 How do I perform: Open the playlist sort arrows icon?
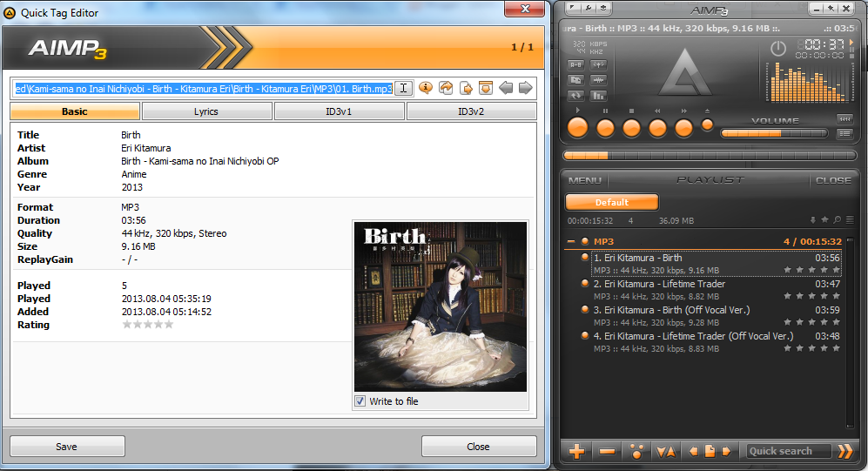click(x=666, y=452)
